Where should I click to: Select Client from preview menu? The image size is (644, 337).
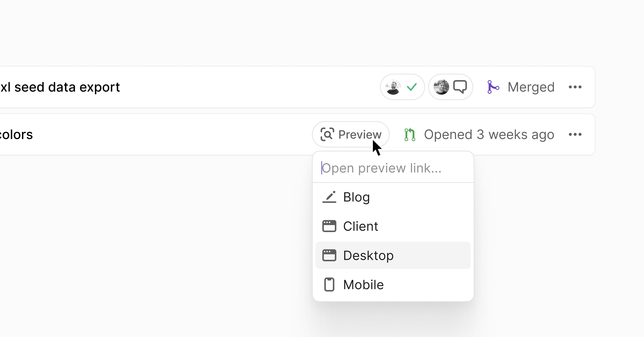pyautogui.click(x=393, y=226)
